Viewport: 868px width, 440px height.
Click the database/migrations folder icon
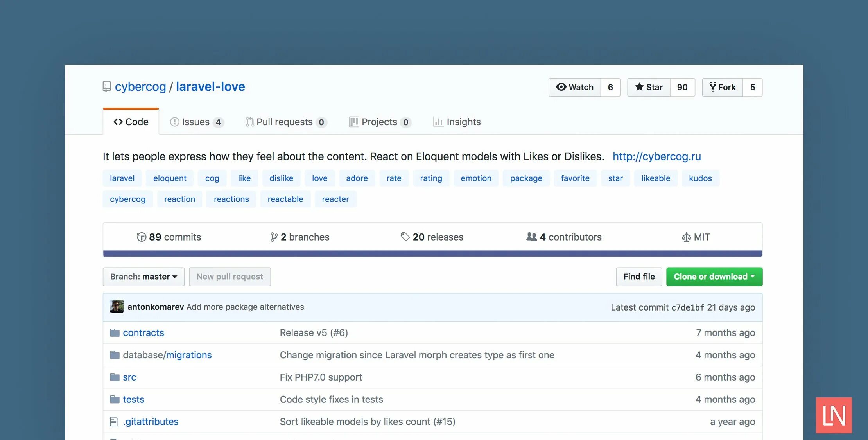(x=115, y=355)
